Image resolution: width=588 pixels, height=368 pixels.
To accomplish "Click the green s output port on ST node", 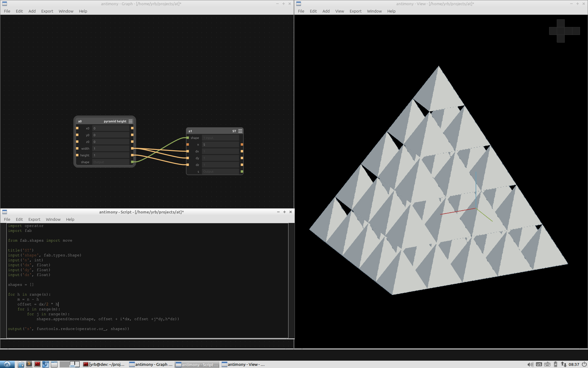I will [242, 172].
